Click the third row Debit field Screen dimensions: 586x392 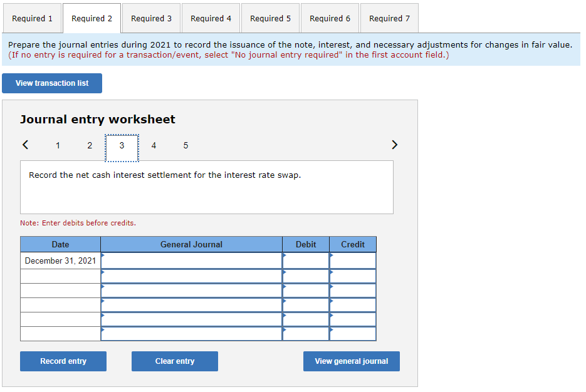coord(306,291)
